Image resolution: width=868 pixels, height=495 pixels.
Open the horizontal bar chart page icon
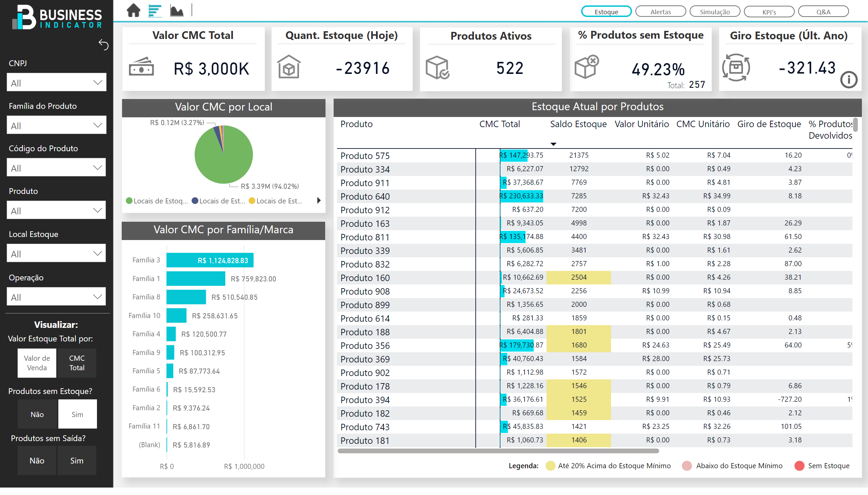155,11
